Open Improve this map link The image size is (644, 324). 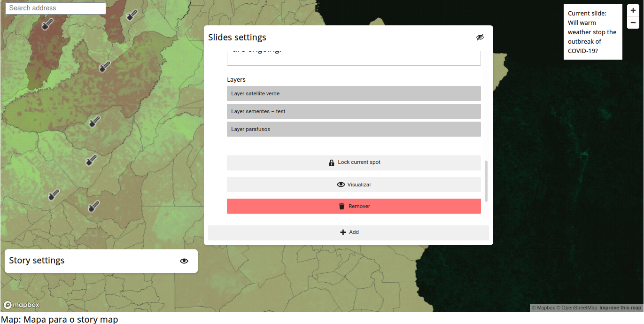click(x=620, y=308)
